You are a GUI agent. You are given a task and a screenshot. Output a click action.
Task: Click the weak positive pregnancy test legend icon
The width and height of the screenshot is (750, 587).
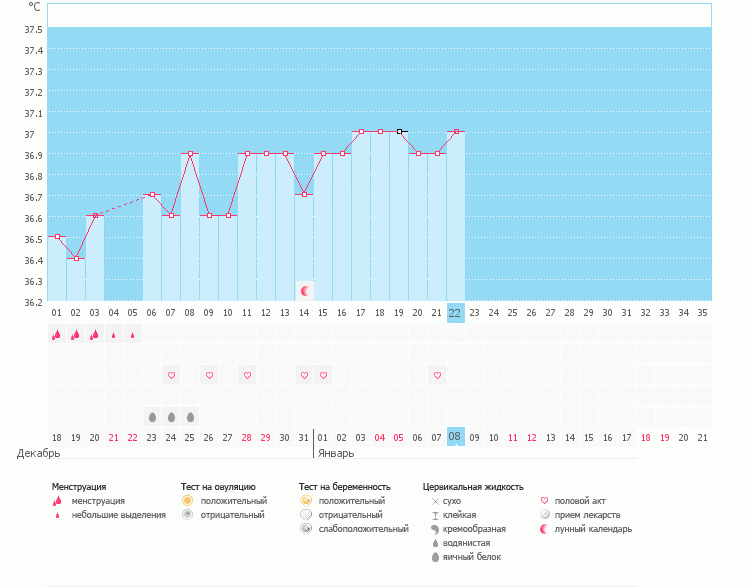tap(305, 528)
